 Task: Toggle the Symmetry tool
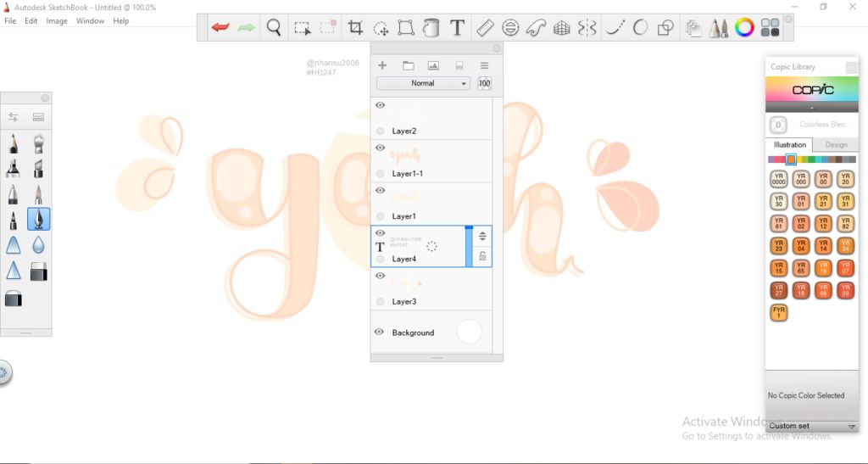tap(587, 27)
